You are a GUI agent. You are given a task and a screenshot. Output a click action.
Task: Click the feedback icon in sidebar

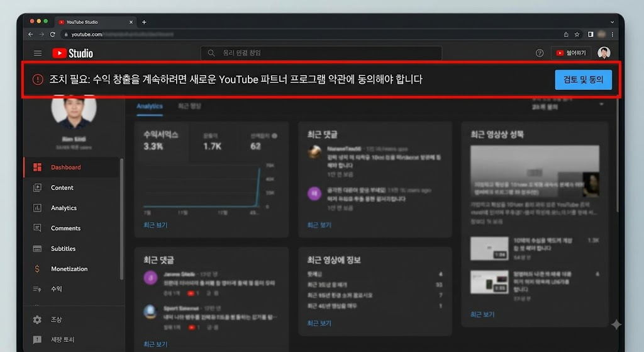[37, 339]
